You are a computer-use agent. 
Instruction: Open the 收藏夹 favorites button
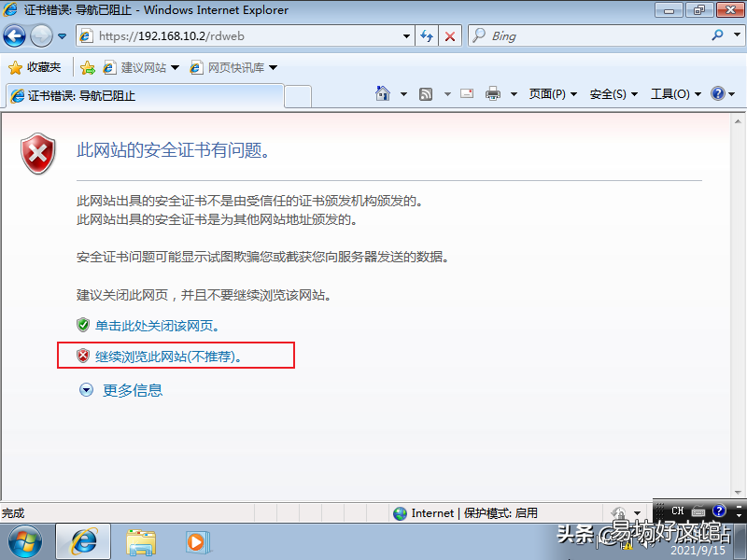pos(35,67)
